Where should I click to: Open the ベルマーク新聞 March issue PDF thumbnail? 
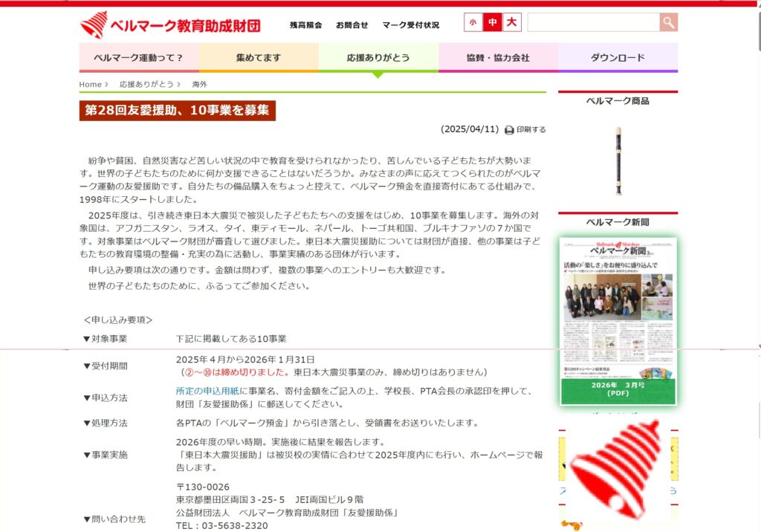618,321
